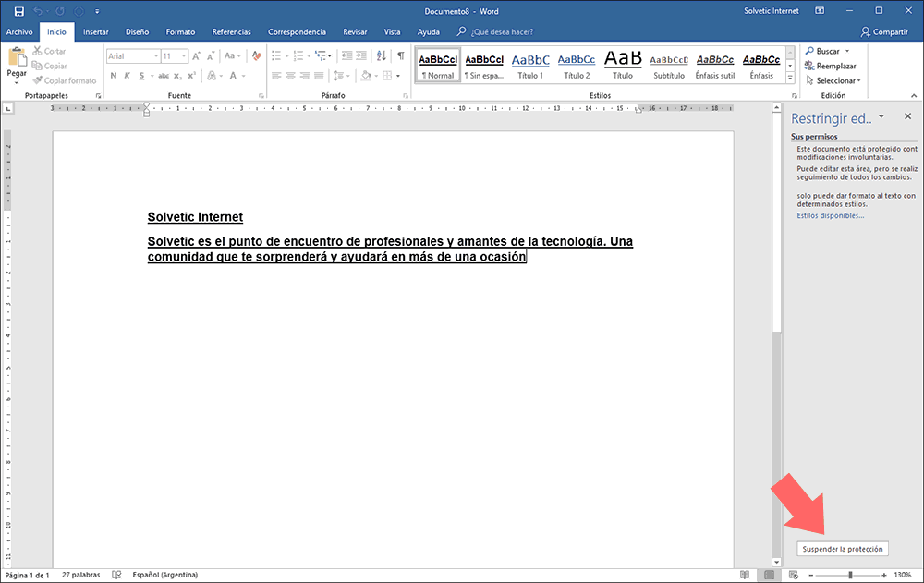
Task: Switch to Web Layout view icon
Action: coord(793,575)
